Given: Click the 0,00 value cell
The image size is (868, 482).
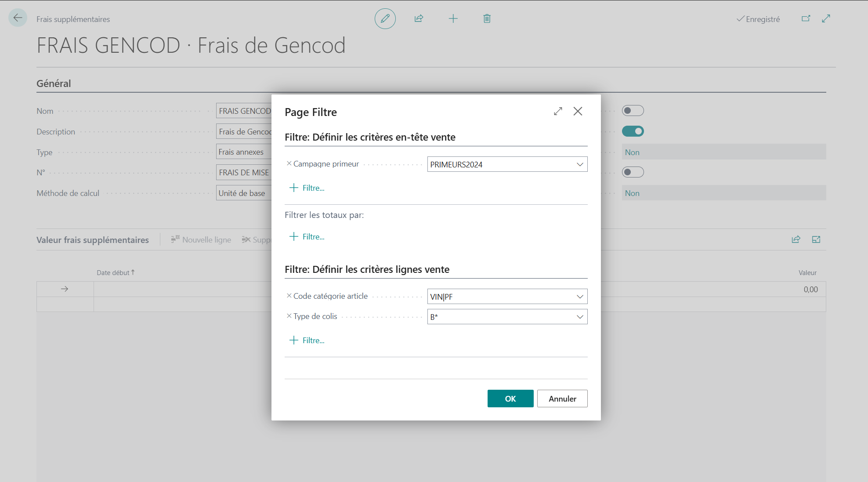Looking at the screenshot, I should (x=810, y=289).
